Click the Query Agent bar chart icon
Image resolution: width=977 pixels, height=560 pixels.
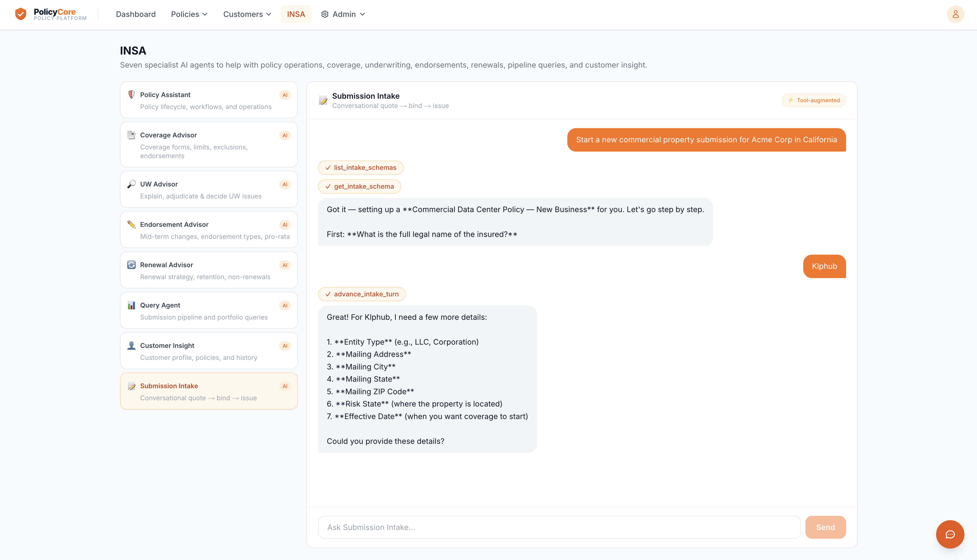tap(131, 305)
